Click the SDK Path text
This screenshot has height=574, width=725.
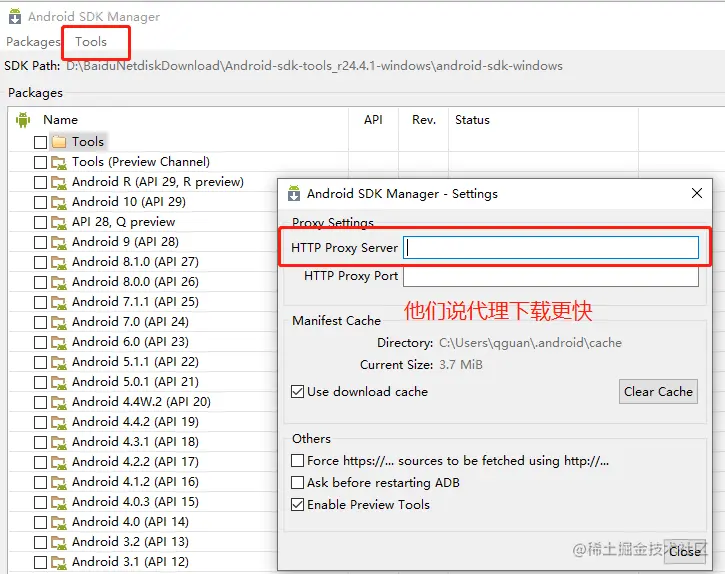314,66
